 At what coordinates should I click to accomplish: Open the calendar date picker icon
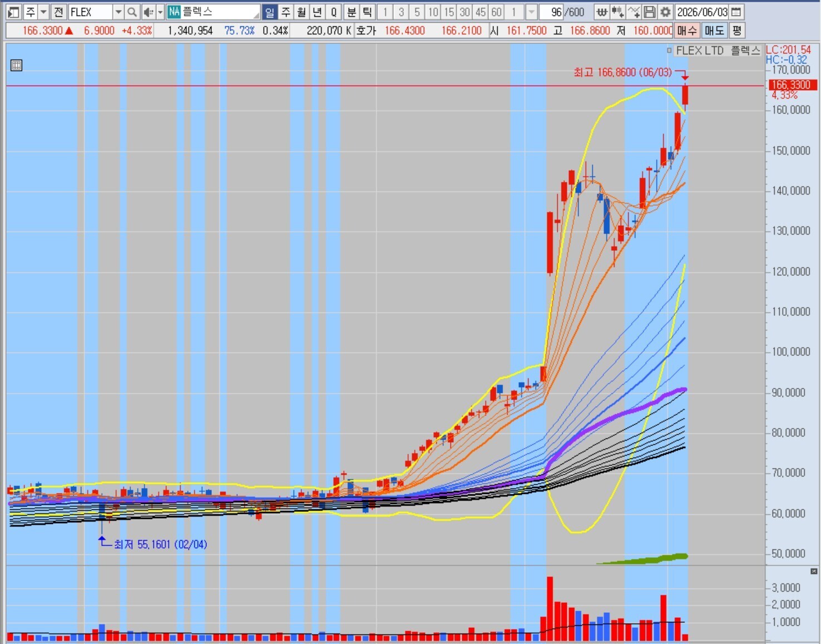click(x=736, y=12)
